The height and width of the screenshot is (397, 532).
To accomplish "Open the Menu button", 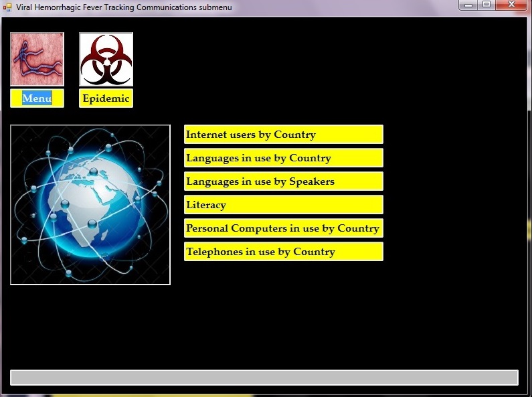I will point(37,98).
